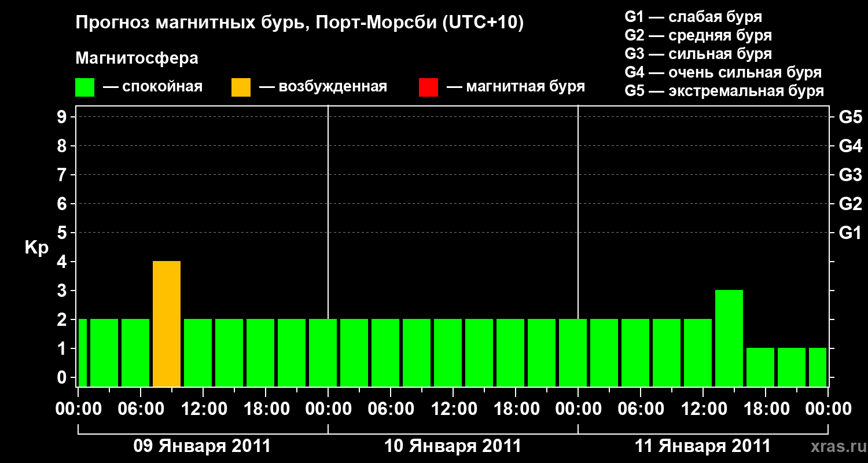868x463 pixels.
Task: Click the green "спокойная" legend swatch
Action: [x=84, y=86]
